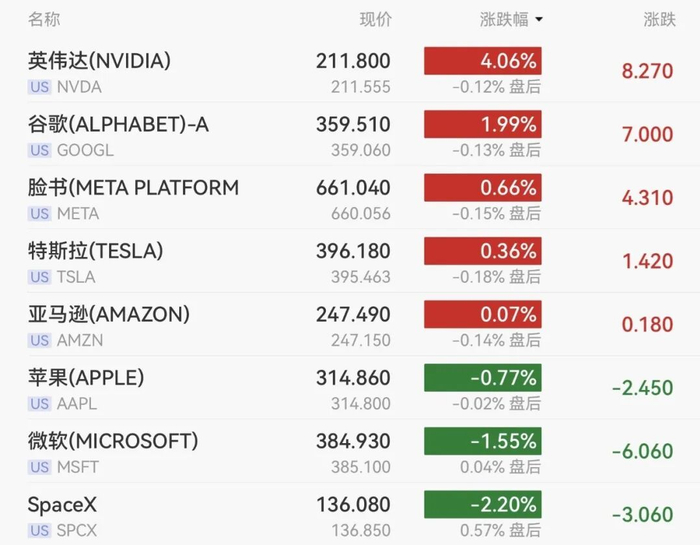This screenshot has height=545, width=700.
Task: Tap NVIDIA's red 4.06% change badge
Action: point(483,61)
